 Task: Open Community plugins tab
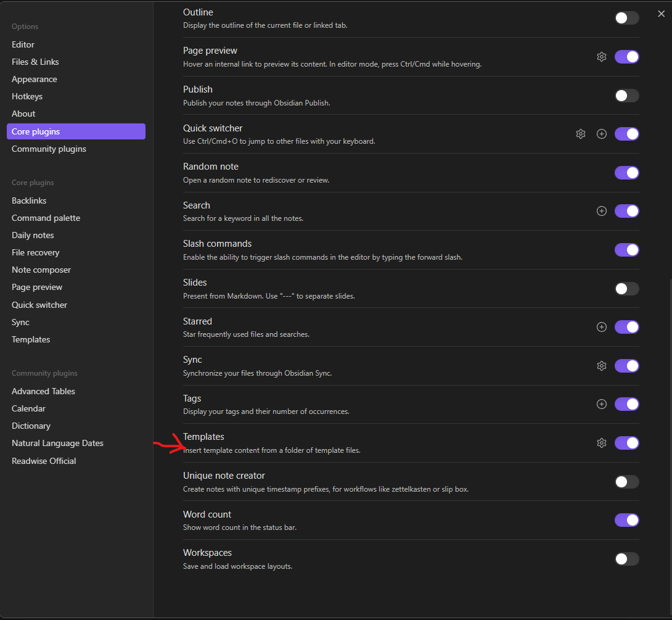(x=76, y=149)
